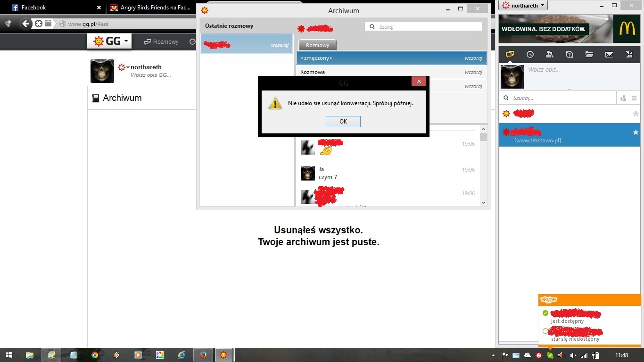Toggle favorite star on the selected tekstowo.pl contact
This screenshot has height=362, width=644.
click(636, 133)
